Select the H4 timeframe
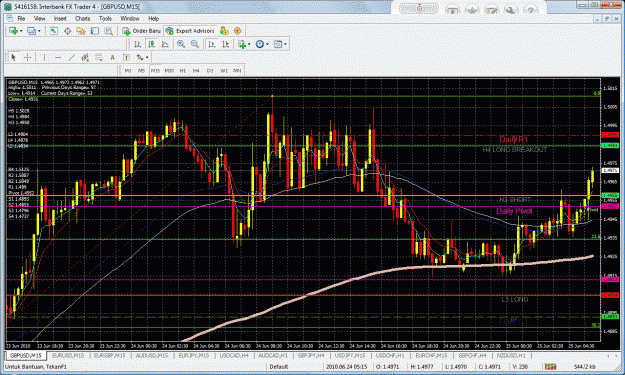 [x=196, y=71]
